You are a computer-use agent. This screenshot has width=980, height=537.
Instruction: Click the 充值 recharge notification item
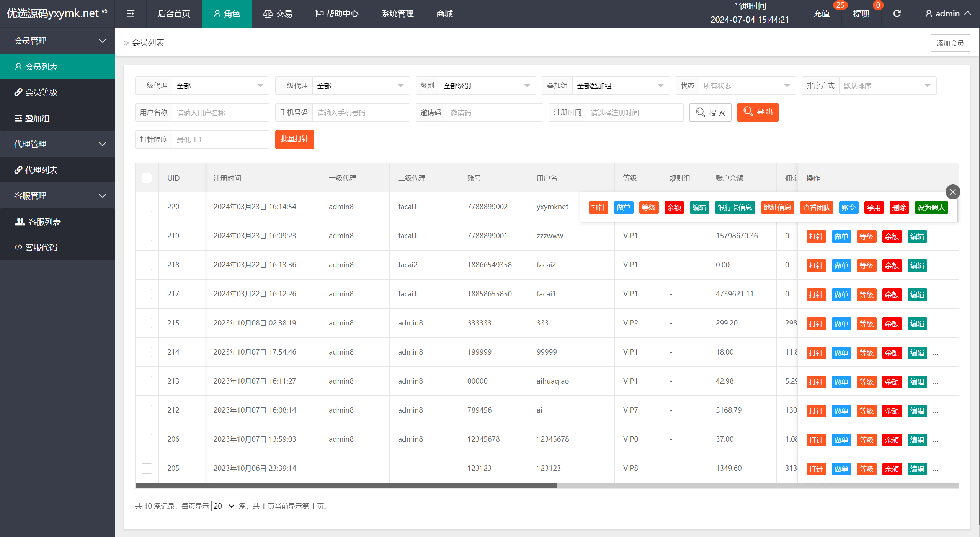click(x=822, y=14)
